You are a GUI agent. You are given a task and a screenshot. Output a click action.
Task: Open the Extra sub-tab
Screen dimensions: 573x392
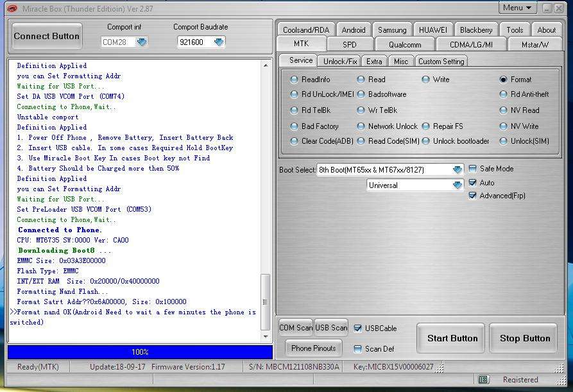point(374,62)
